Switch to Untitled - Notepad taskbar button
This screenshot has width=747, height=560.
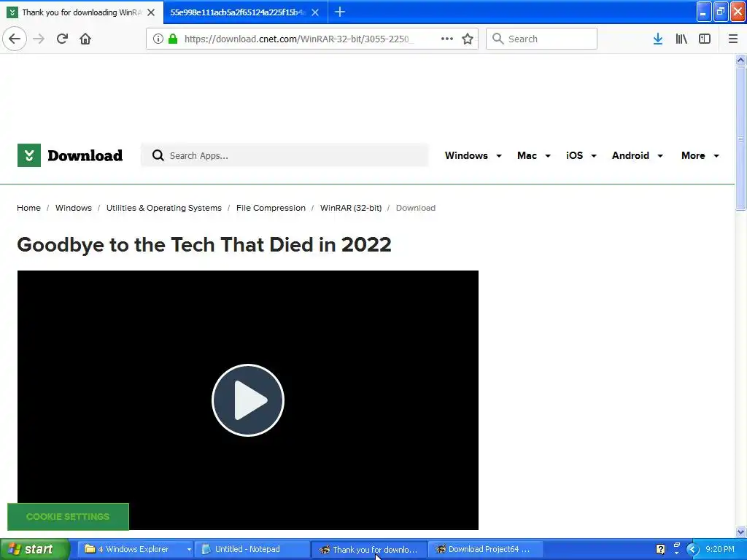tap(253, 549)
